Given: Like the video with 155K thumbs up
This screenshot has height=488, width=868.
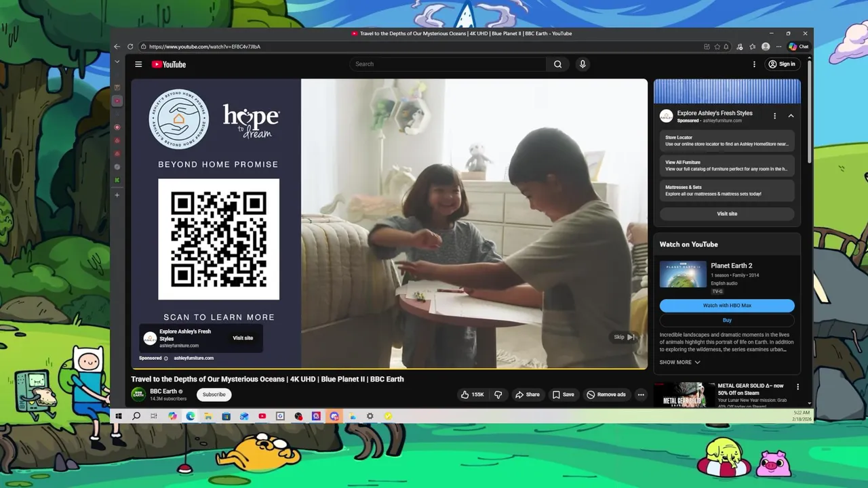Looking at the screenshot, I should [x=472, y=394].
